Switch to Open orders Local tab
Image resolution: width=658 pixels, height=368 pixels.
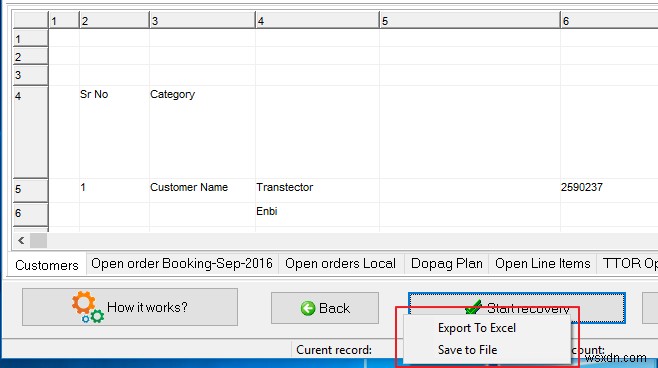coord(340,264)
